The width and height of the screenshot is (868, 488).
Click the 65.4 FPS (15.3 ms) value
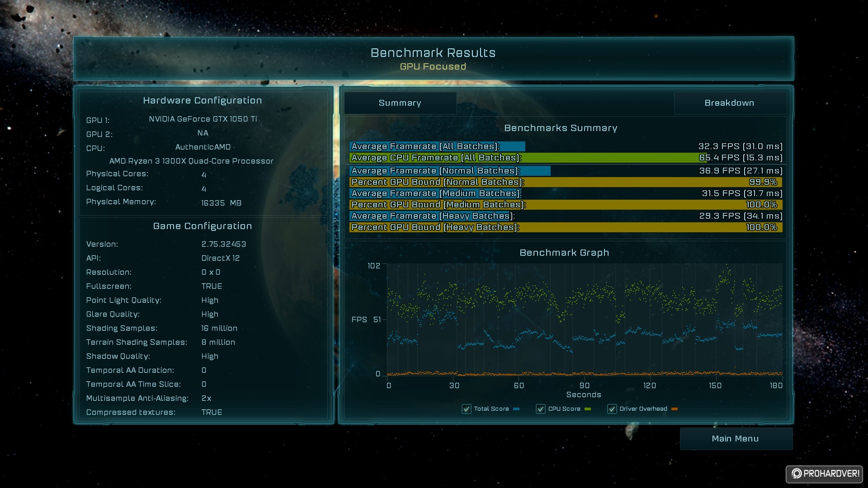click(x=741, y=158)
